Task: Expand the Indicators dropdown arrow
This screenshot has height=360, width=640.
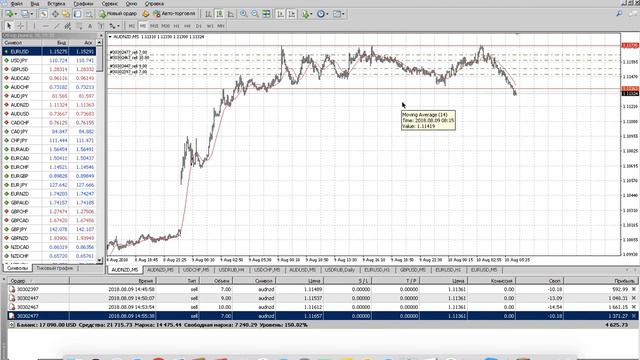Action: tap(312, 14)
